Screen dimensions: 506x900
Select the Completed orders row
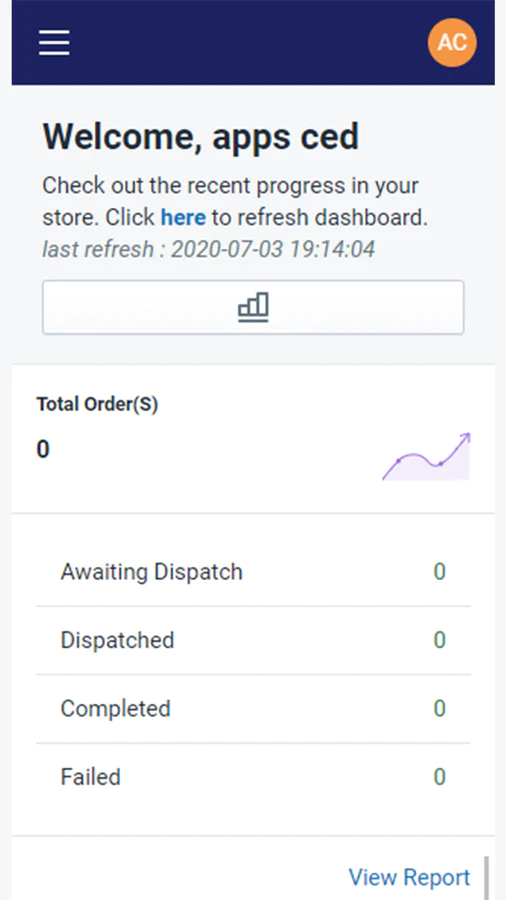(253, 708)
